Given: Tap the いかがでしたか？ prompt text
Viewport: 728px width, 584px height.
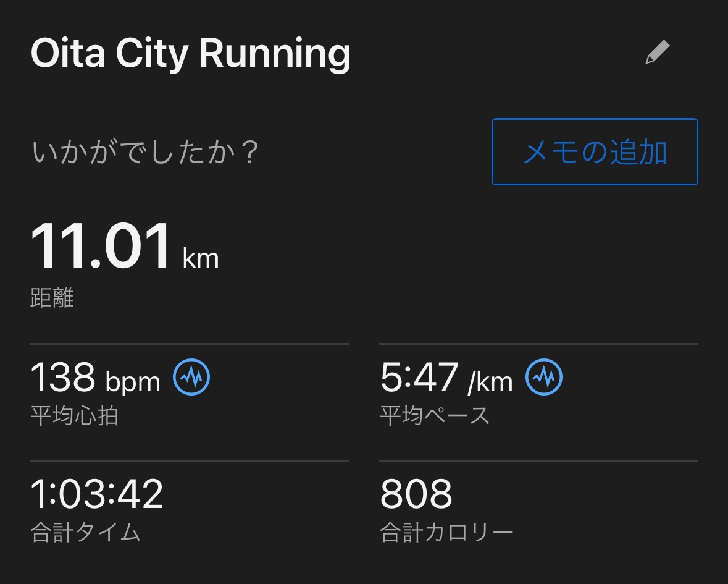Looking at the screenshot, I should (x=145, y=152).
